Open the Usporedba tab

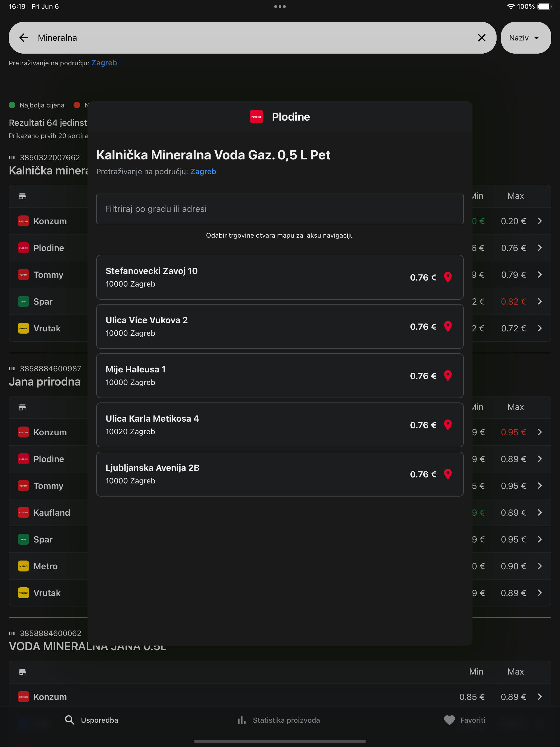coord(91,720)
